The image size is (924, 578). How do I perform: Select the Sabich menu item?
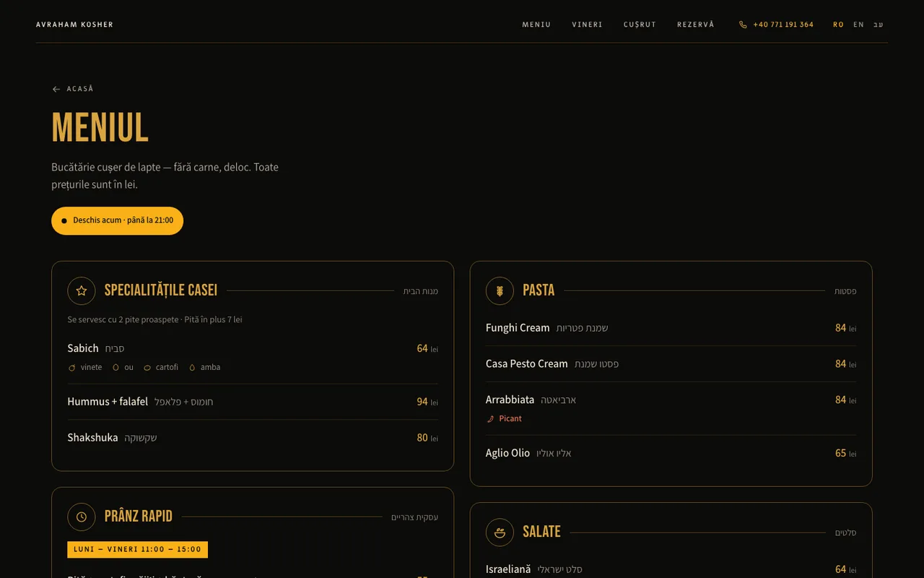point(253,357)
